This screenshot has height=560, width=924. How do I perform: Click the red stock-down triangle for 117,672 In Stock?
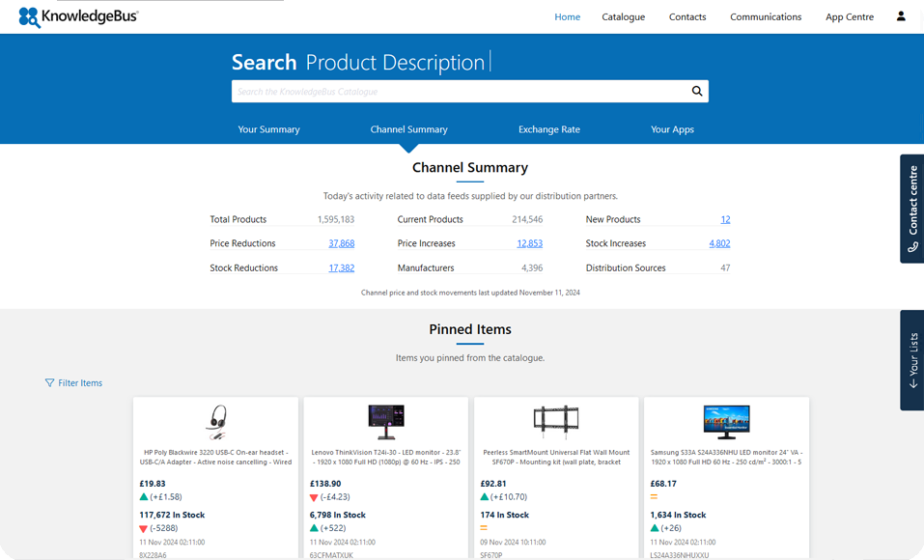click(x=143, y=529)
